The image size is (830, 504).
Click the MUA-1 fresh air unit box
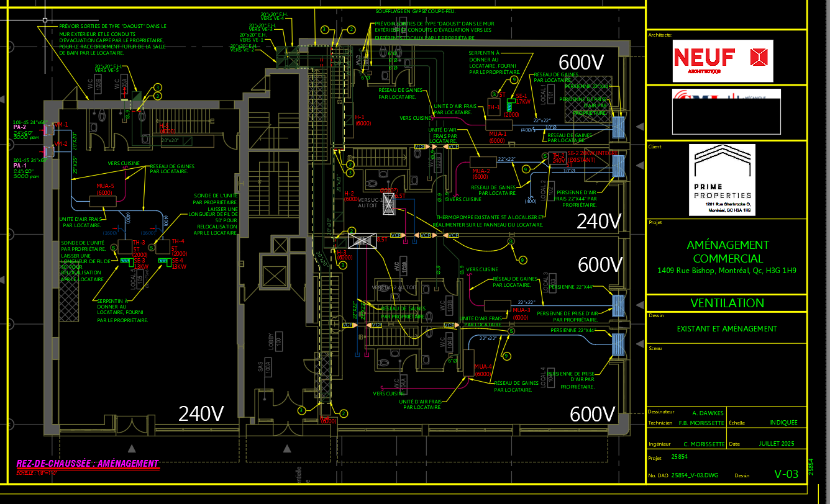(x=498, y=124)
